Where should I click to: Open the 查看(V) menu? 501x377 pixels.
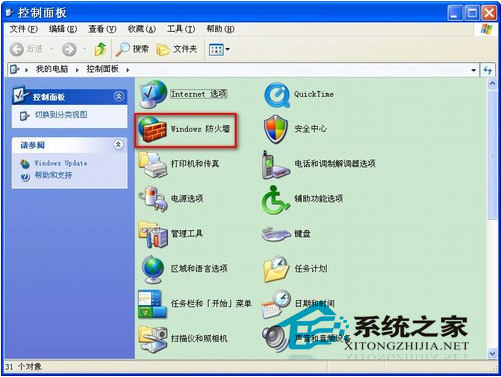(102, 29)
